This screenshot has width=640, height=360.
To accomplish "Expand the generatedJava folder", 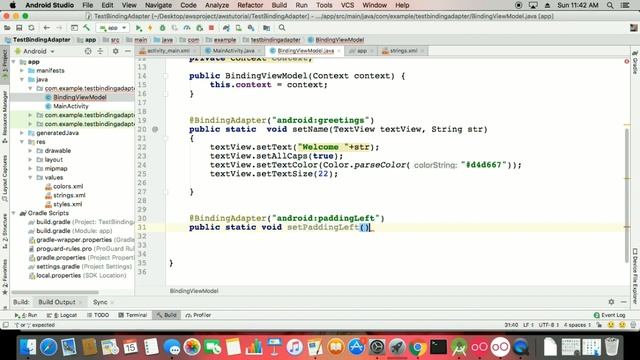I will (22, 133).
